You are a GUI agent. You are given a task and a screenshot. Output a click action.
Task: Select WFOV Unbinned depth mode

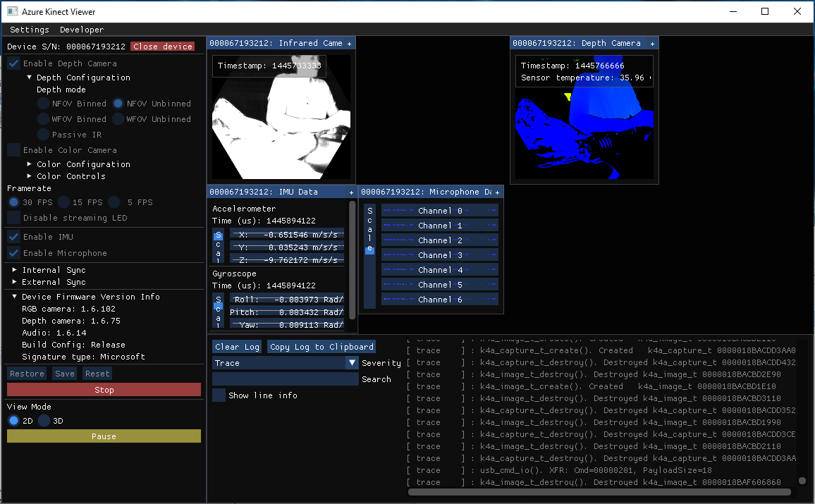(118, 119)
